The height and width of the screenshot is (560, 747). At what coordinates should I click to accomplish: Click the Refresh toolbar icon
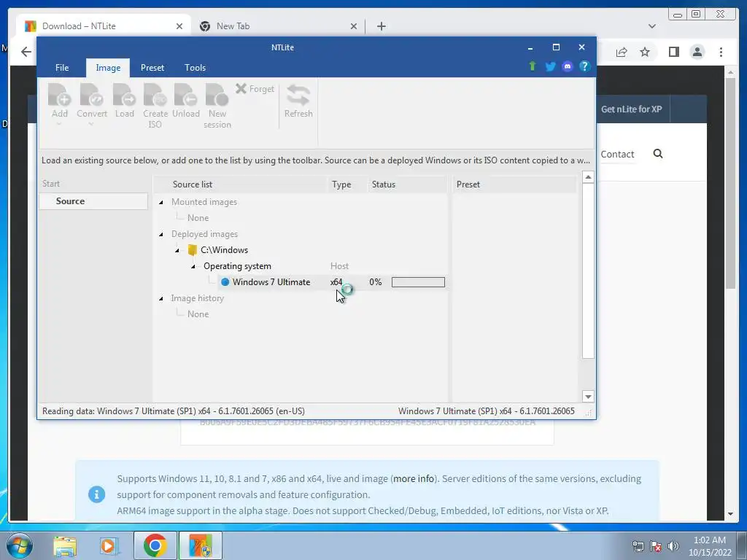(x=298, y=95)
